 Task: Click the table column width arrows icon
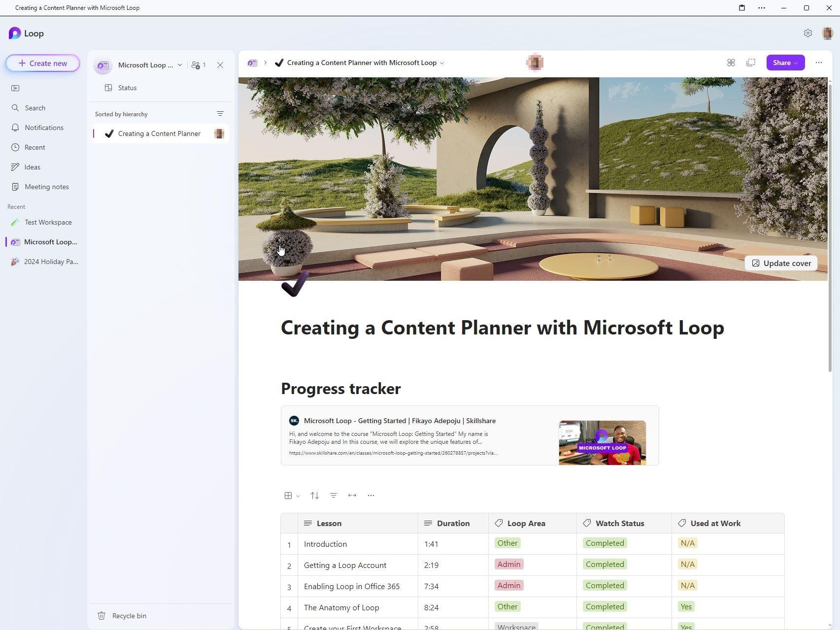click(x=352, y=496)
